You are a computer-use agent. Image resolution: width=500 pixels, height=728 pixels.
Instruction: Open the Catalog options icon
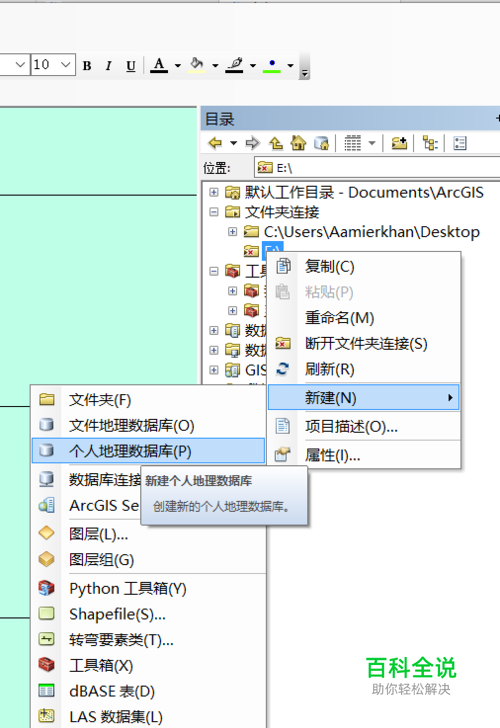460,143
